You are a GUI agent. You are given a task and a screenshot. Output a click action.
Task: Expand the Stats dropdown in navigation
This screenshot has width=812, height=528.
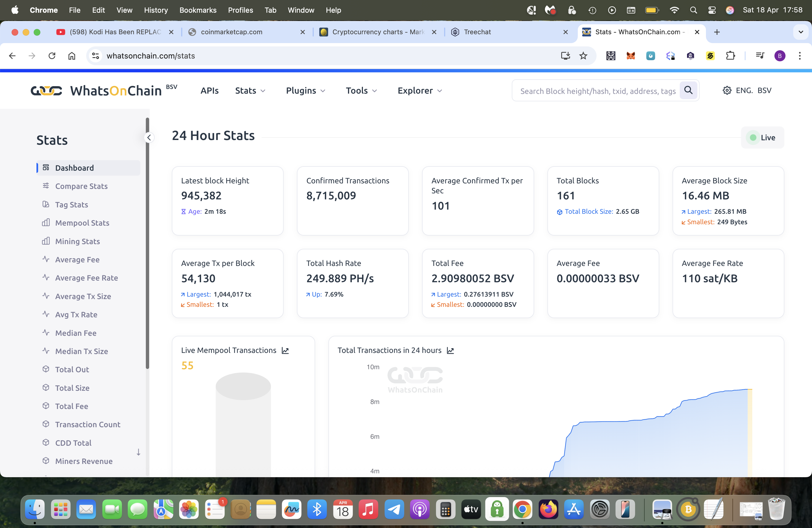click(x=250, y=91)
